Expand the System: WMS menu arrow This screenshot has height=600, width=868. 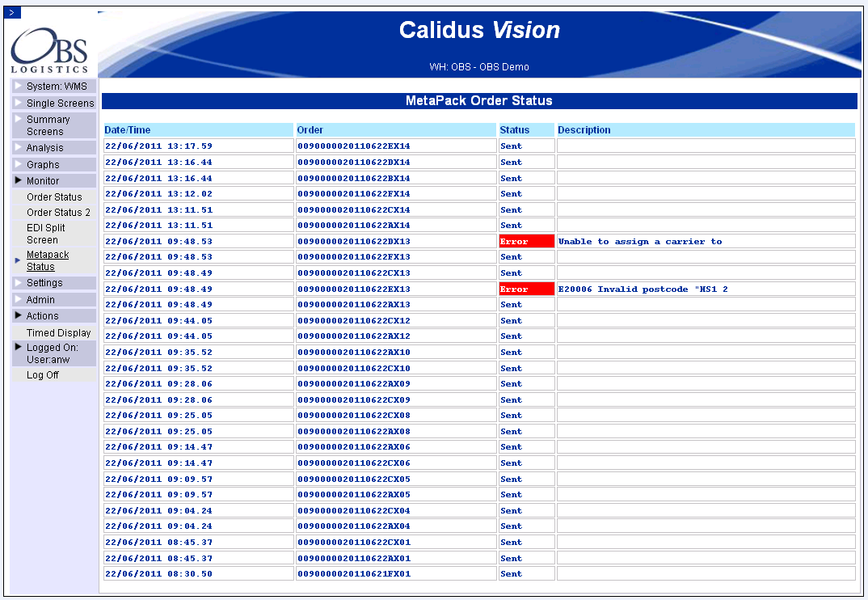point(19,86)
